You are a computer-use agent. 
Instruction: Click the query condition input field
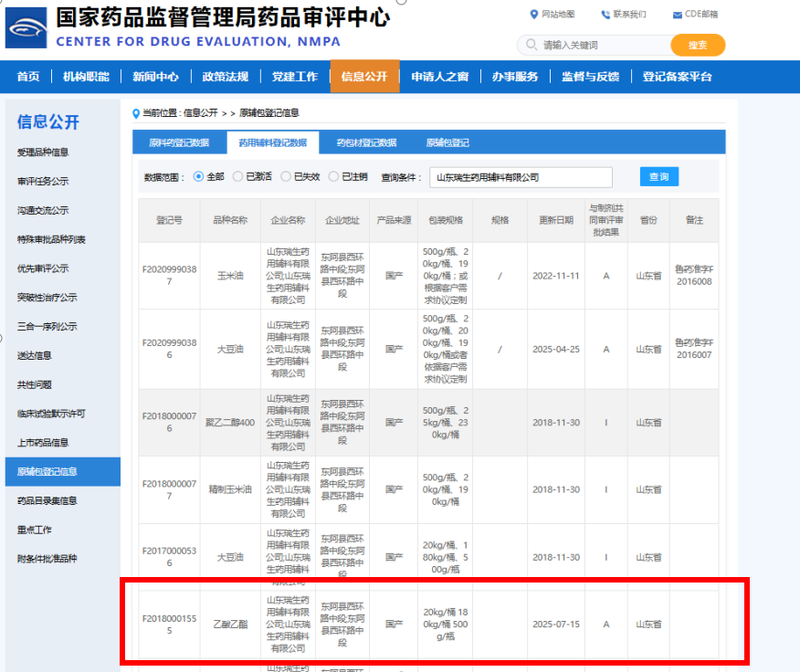click(x=521, y=177)
